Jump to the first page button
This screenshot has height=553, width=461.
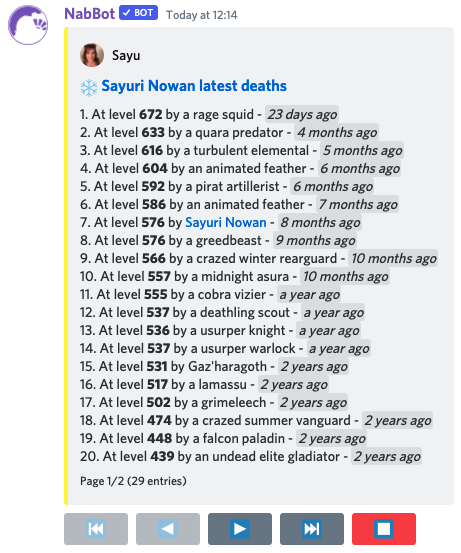(x=96, y=529)
